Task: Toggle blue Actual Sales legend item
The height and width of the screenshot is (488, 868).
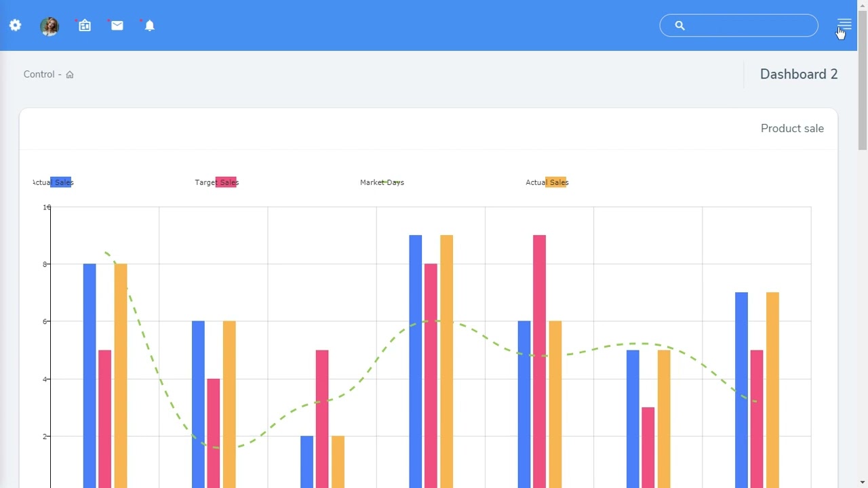Action: (x=53, y=182)
